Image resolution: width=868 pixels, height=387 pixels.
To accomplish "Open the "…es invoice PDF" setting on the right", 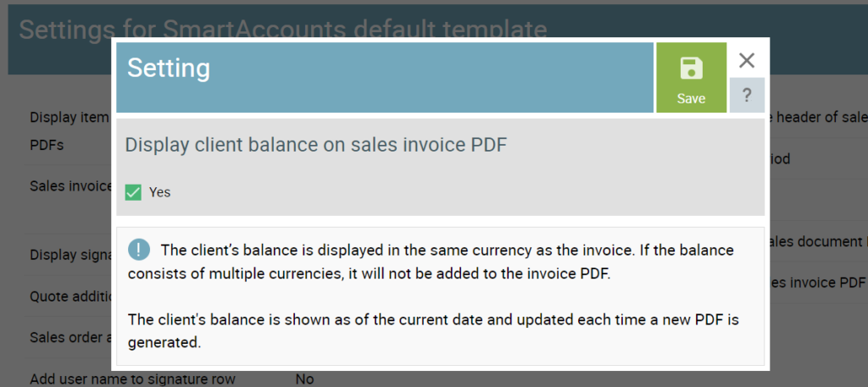I will 816,283.
